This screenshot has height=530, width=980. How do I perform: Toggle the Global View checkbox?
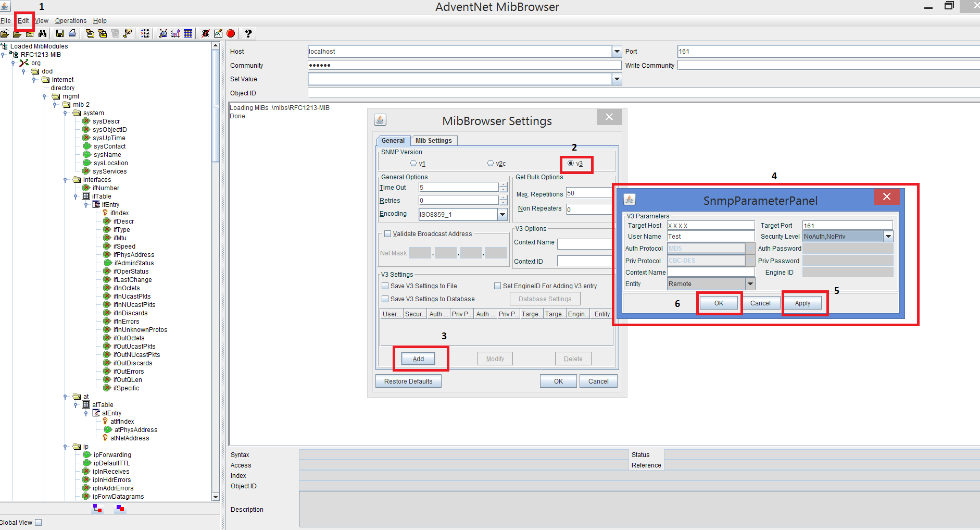[38, 523]
